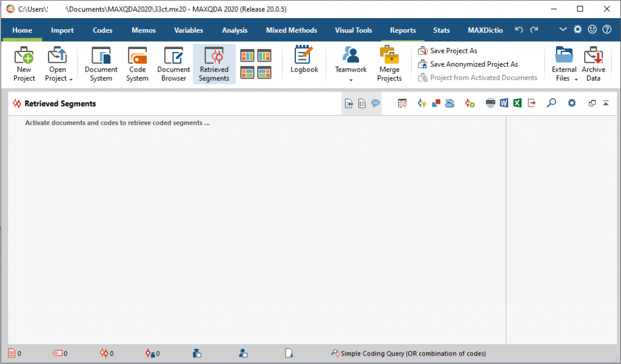The width and height of the screenshot is (621, 364).
Task: Open the coded segments table overview icon
Action: tap(403, 104)
